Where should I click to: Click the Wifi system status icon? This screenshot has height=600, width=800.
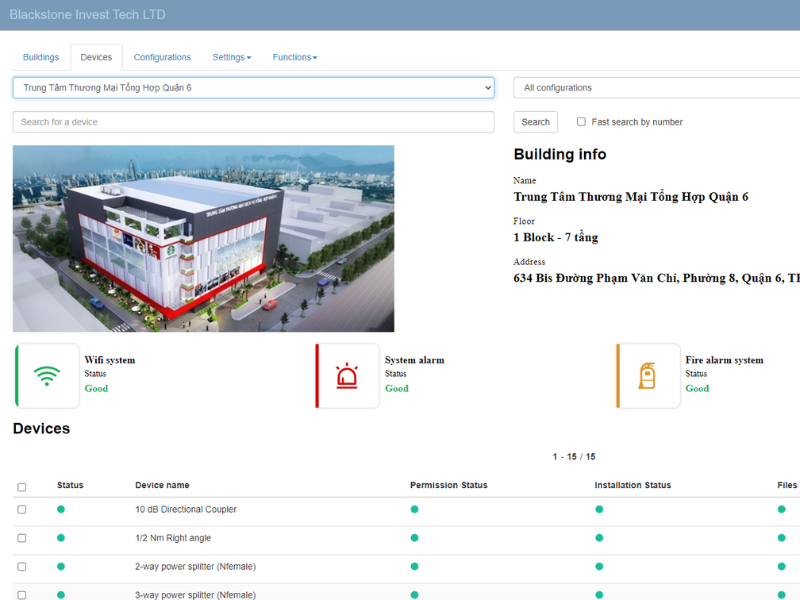point(46,376)
